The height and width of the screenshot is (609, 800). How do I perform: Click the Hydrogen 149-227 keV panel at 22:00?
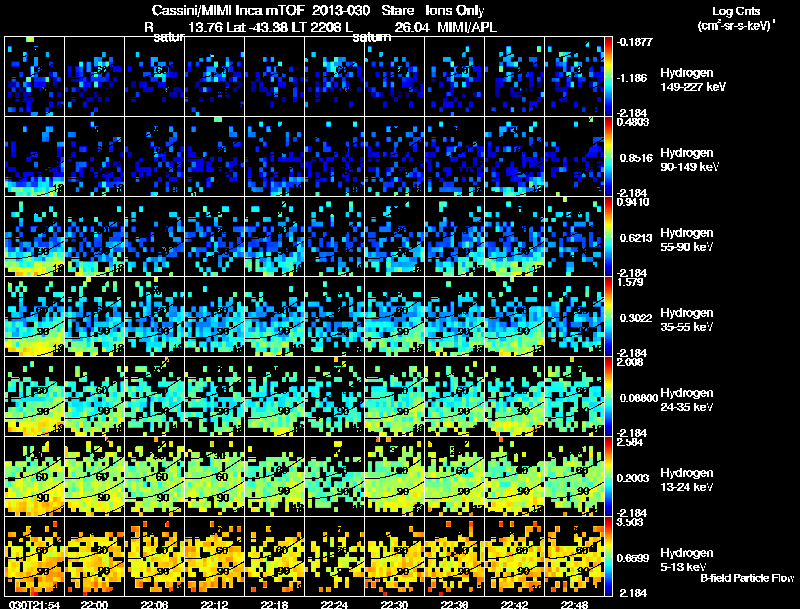click(x=94, y=77)
